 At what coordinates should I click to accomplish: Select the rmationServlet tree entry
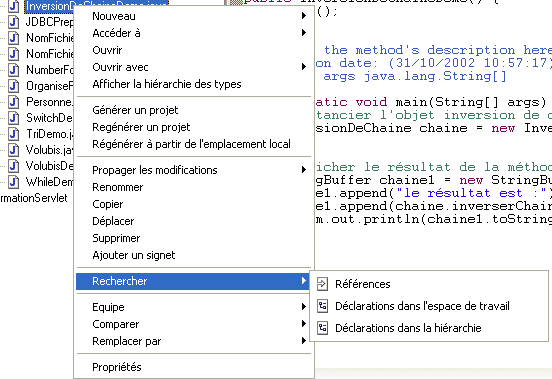coord(34,198)
